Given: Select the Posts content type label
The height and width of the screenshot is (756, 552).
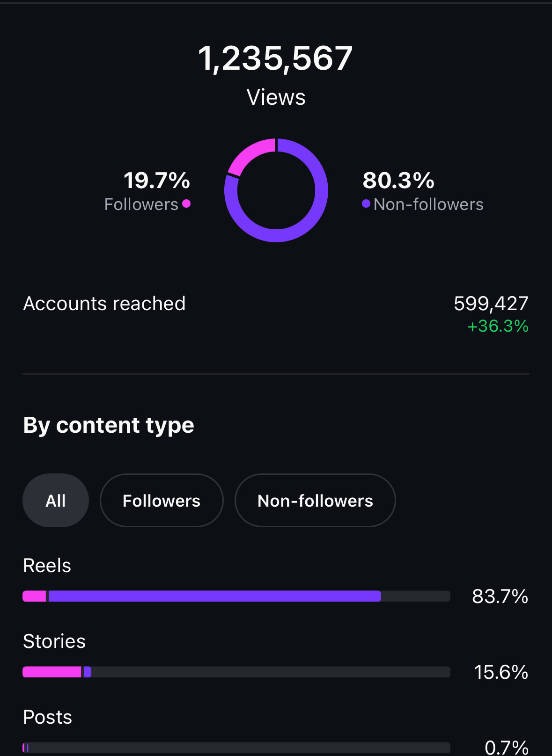Looking at the screenshot, I should 47,717.
